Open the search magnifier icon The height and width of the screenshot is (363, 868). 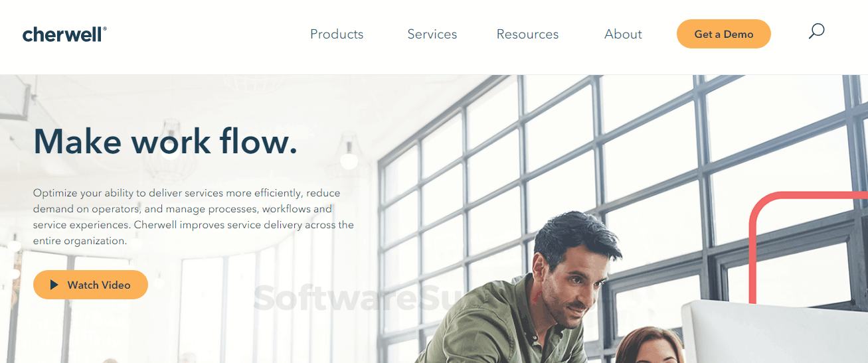point(816,31)
